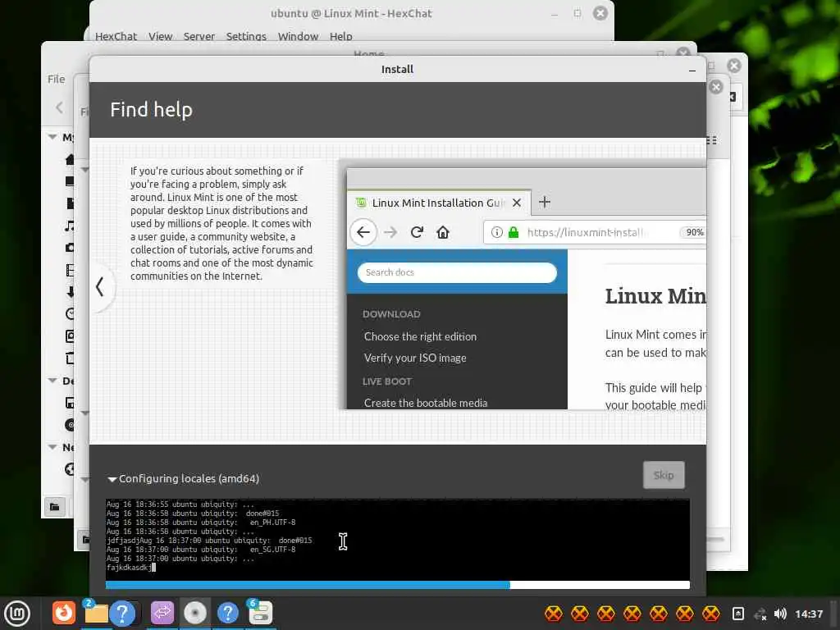840x630 pixels.
Task: Open the 14:37 clock calendar
Action: point(809,614)
